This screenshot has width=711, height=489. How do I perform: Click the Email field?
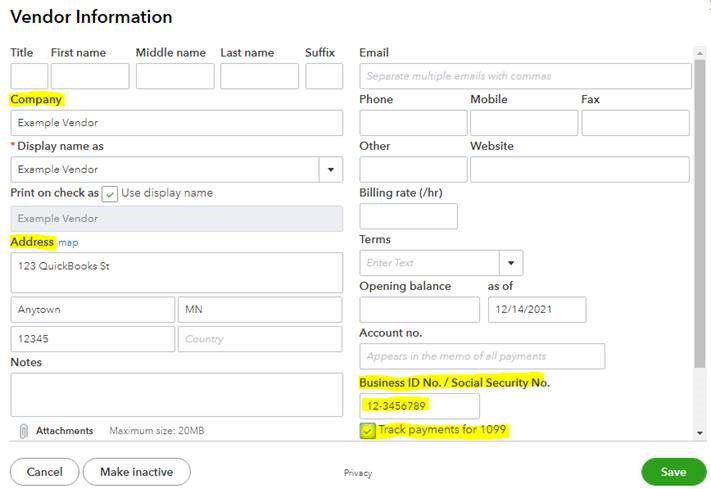pos(526,76)
